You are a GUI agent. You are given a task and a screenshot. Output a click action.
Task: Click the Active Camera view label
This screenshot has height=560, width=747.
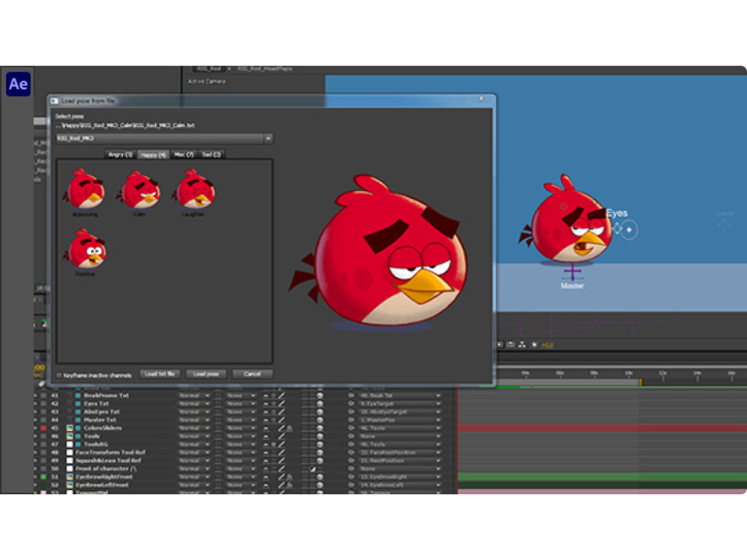tap(207, 81)
